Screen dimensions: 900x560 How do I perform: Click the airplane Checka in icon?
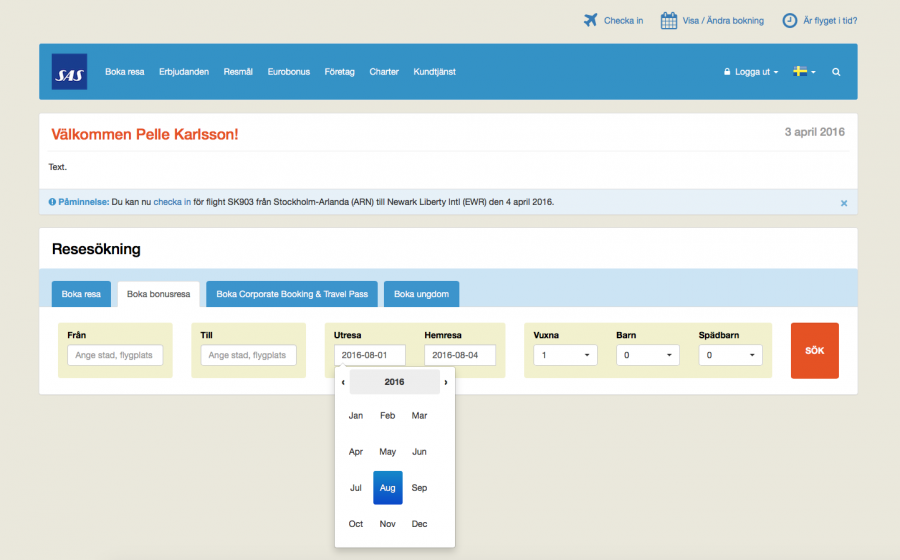590,20
